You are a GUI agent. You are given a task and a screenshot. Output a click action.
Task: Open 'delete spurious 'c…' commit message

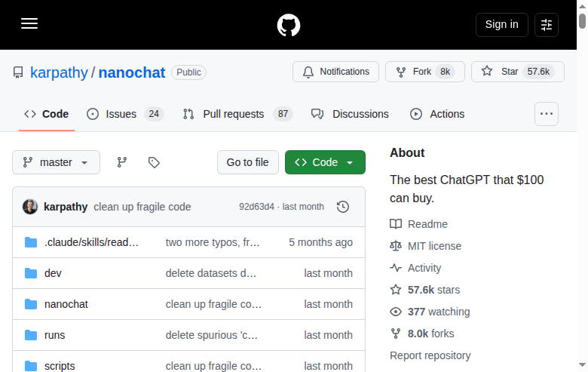(212, 335)
